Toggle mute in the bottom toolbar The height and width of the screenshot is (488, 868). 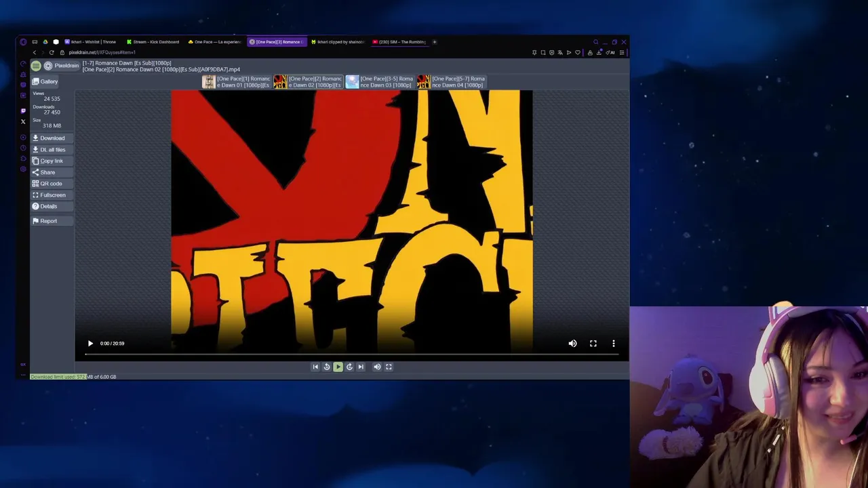(x=377, y=367)
